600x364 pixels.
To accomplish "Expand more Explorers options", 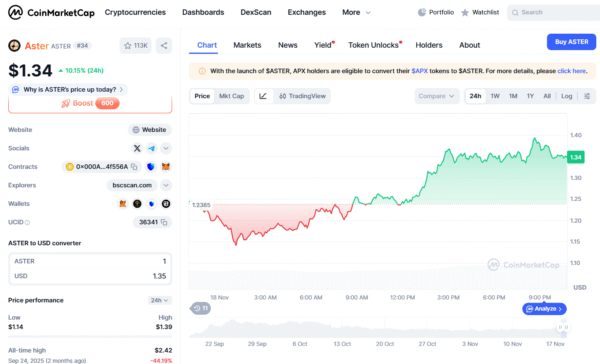I will pos(166,185).
